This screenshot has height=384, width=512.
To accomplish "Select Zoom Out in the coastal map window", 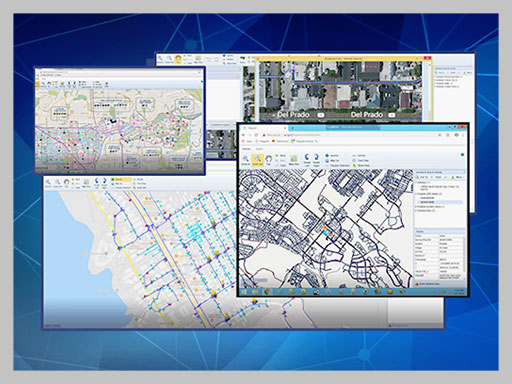I will pyautogui.click(x=58, y=183).
